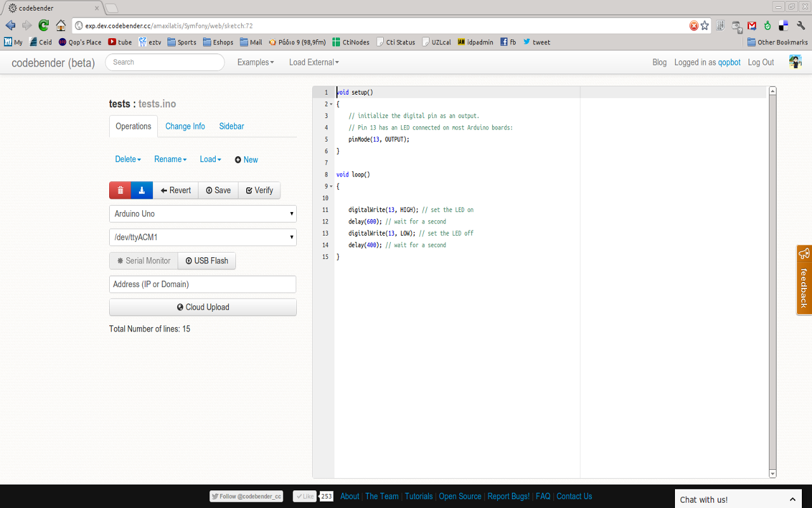Click the Log Out link
The height and width of the screenshot is (508, 812).
[x=761, y=62]
